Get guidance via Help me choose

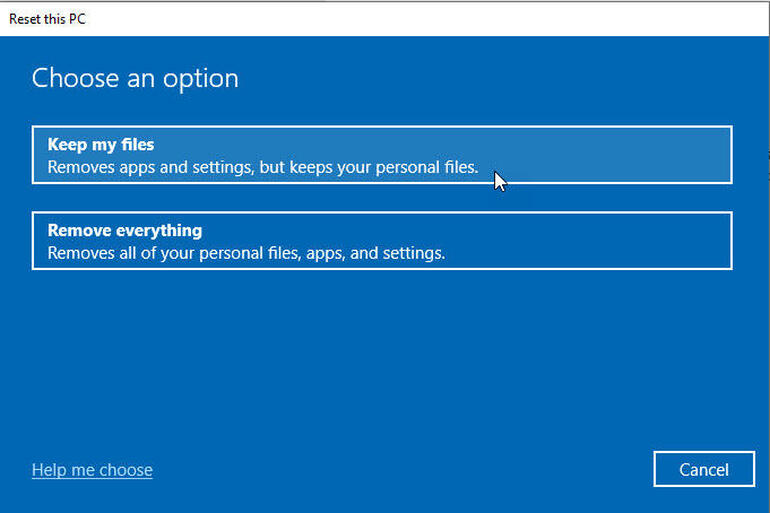[x=92, y=470]
